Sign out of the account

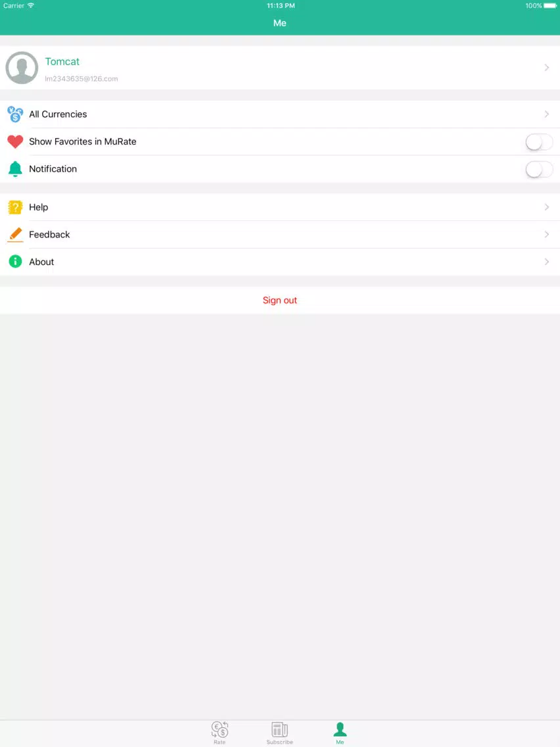point(280,300)
